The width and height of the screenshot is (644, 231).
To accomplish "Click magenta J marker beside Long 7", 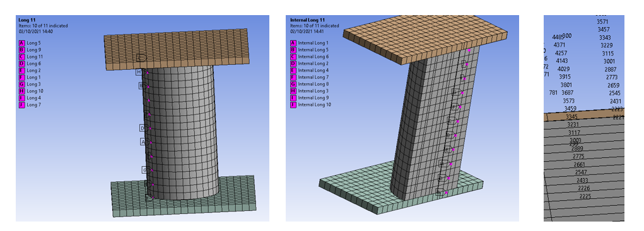I will (x=22, y=105).
